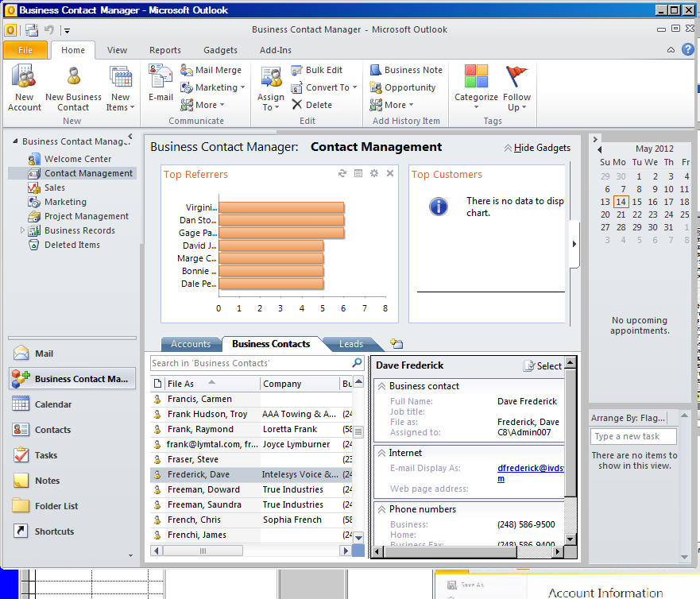Open the Convert To dropdown
Screen dimensions: 700x599
323,87
